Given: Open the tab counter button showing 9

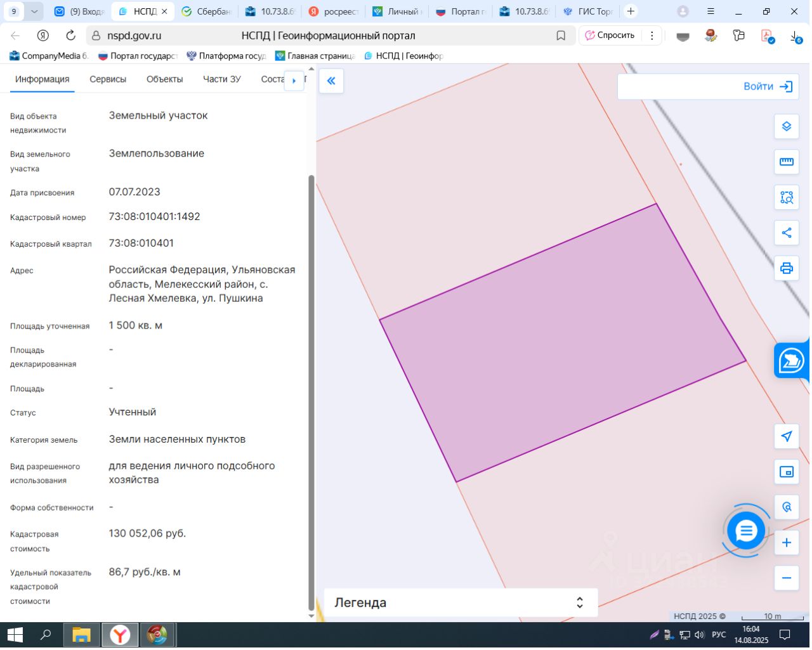Looking at the screenshot, I should [14, 11].
